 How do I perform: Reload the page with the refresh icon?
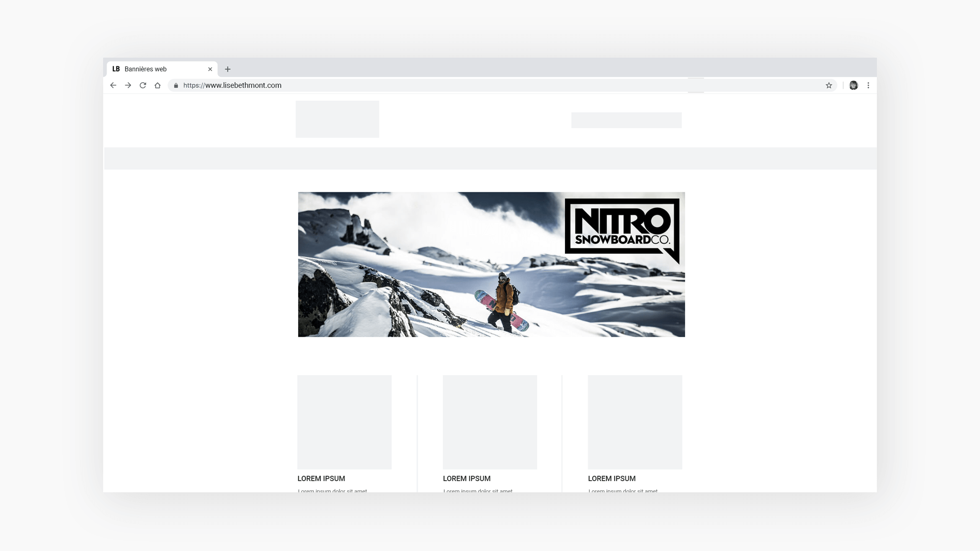tap(143, 85)
